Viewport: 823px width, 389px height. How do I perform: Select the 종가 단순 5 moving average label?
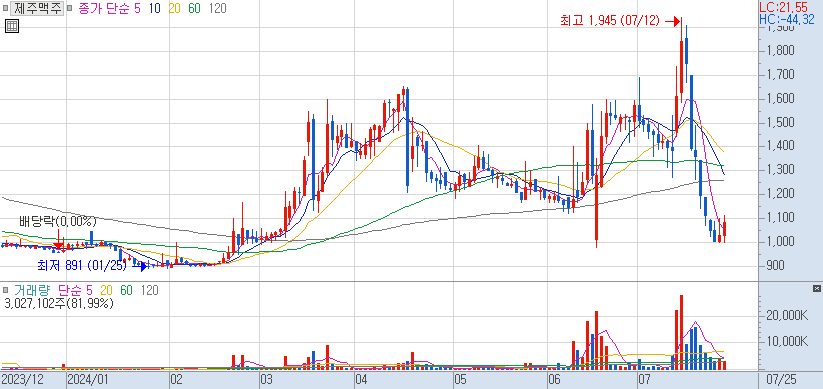click(109, 9)
